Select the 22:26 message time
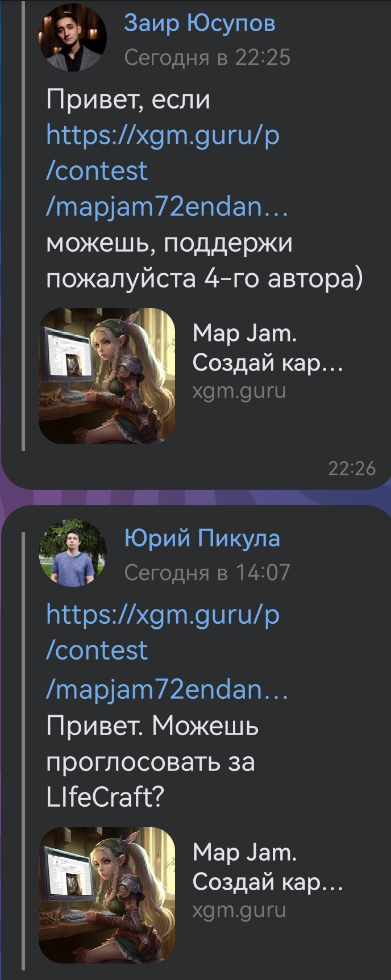This screenshot has width=391, height=980. [x=352, y=468]
